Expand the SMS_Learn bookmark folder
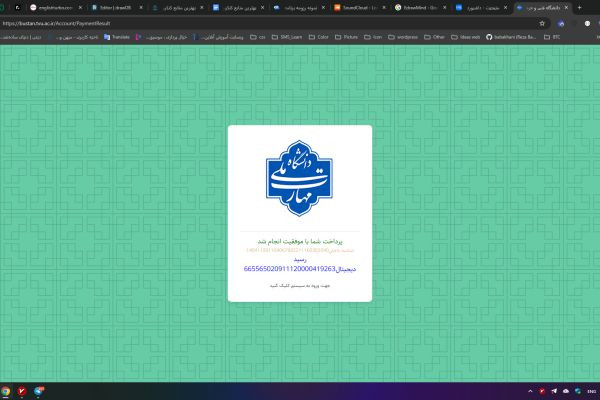 [288, 38]
